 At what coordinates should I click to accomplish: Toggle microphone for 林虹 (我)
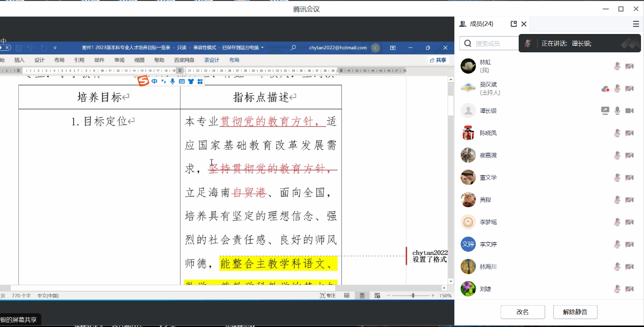[x=617, y=66]
